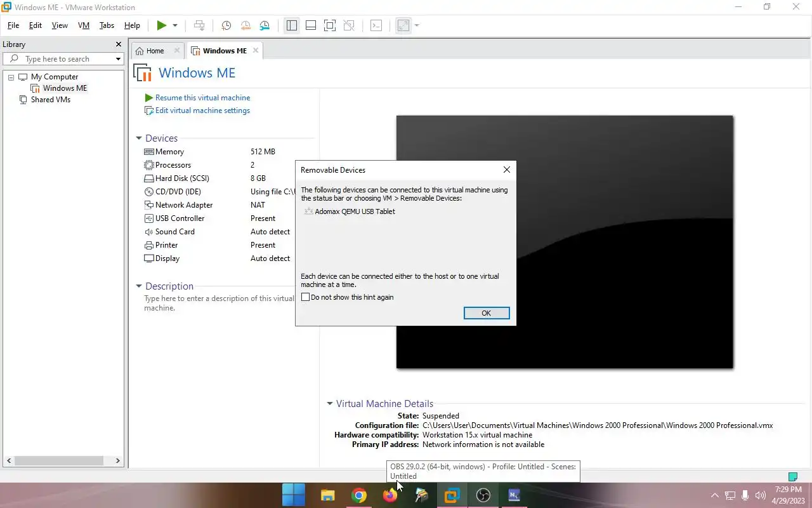Select the Sound Card device
Viewport: 812px width, 508px height.
point(219,232)
